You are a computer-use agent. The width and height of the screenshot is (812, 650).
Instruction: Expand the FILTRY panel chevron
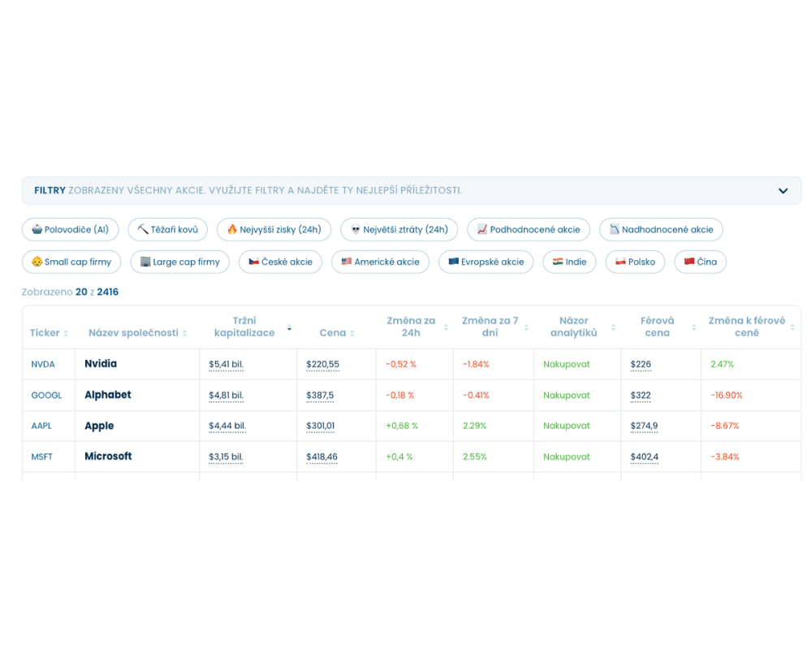(783, 191)
